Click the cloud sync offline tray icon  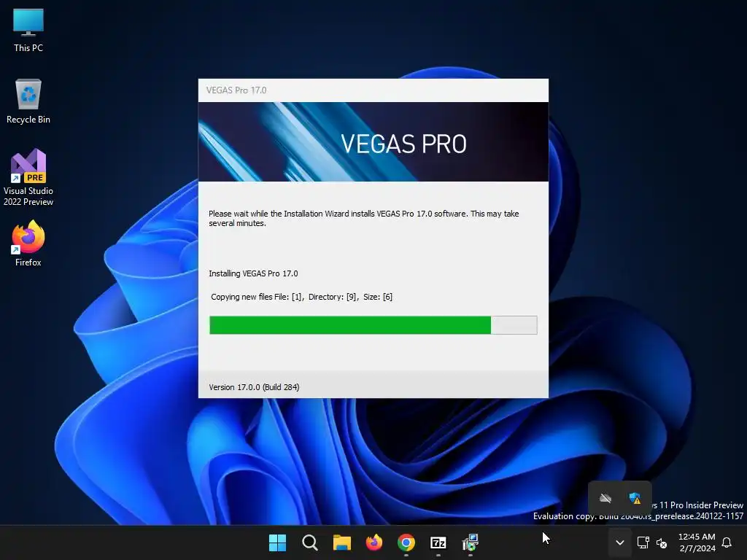[605, 499]
